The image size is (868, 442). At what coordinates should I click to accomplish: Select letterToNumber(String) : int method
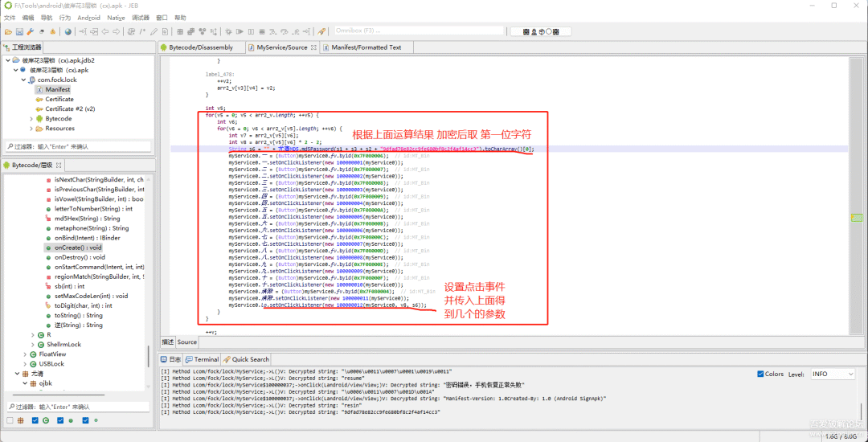click(x=93, y=209)
